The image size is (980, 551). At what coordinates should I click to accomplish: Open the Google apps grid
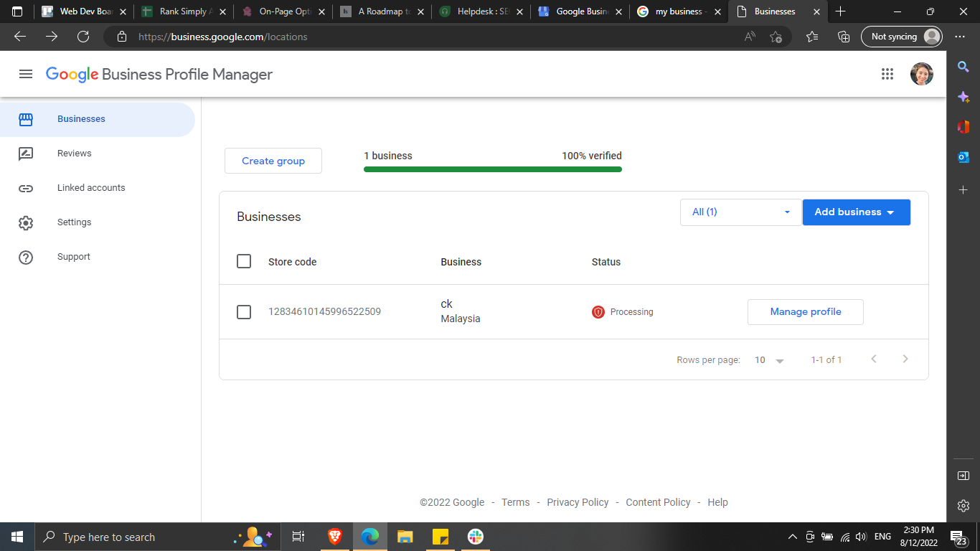[887, 74]
